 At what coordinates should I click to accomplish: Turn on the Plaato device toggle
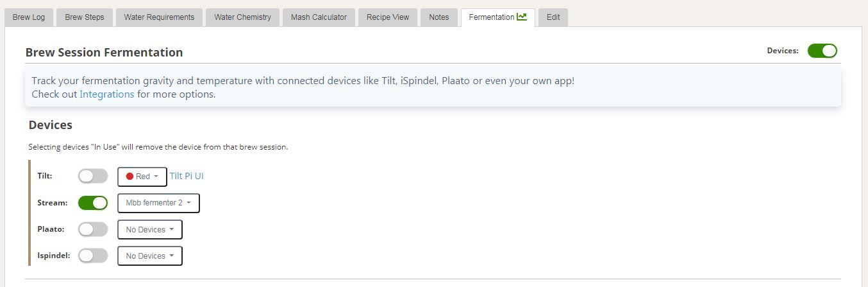(93, 229)
